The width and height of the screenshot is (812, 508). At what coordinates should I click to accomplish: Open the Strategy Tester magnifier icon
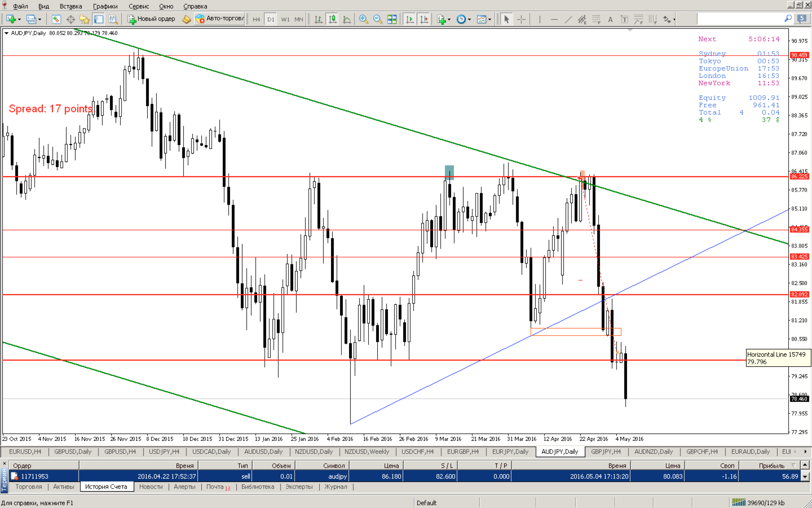tap(113, 19)
